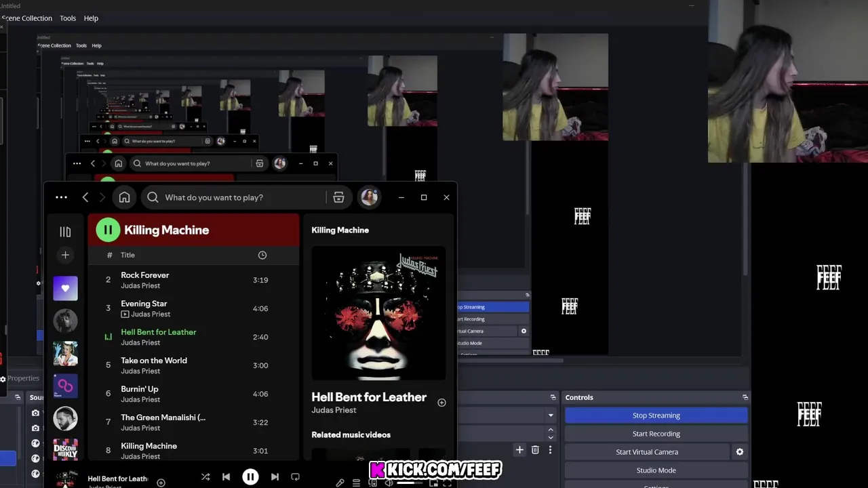The width and height of the screenshot is (868, 488).
Task: Click the Title column header
Action: [x=127, y=255]
